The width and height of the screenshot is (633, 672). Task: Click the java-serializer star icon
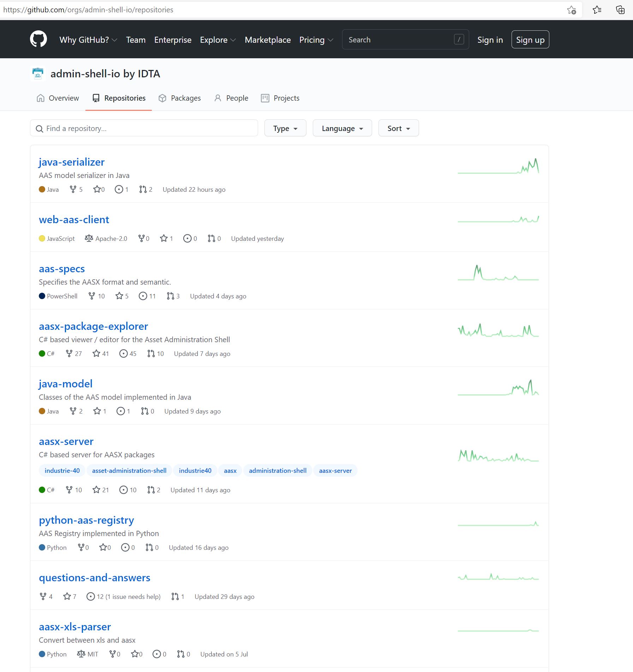tap(97, 190)
